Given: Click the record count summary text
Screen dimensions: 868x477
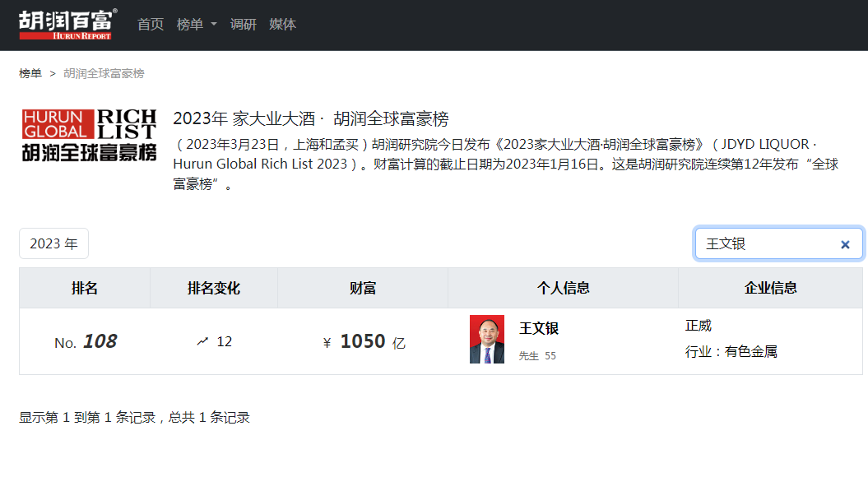Looking at the screenshot, I should (x=134, y=417).
